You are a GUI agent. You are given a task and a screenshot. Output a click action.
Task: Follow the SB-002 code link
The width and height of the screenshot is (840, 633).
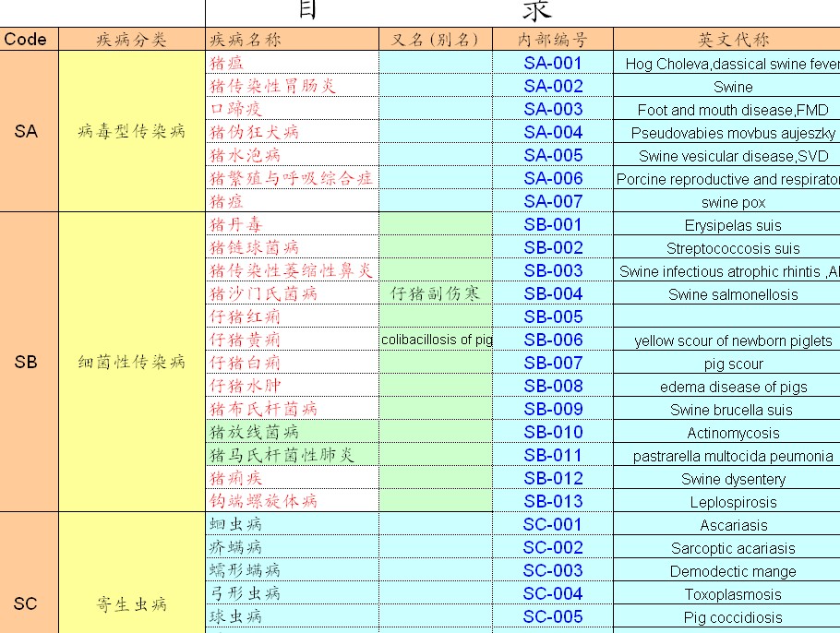coord(553,247)
